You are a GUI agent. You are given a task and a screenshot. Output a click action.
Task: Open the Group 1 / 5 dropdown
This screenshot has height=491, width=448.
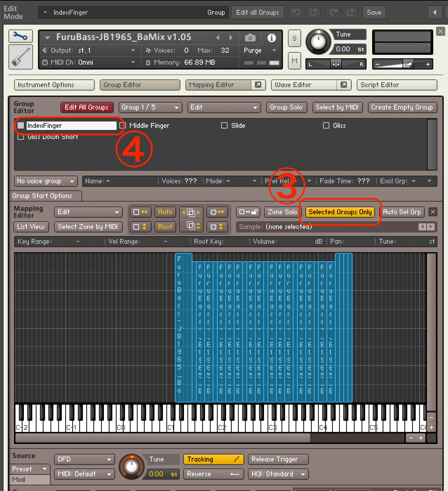point(150,107)
